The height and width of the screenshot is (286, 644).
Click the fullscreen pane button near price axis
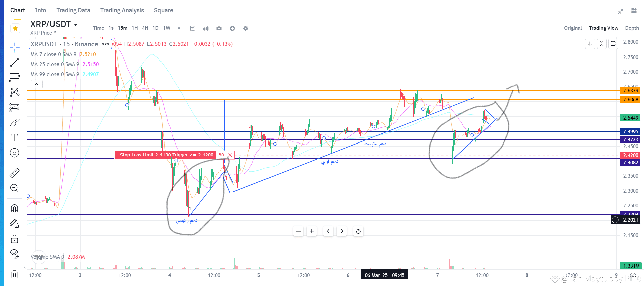(x=613, y=44)
